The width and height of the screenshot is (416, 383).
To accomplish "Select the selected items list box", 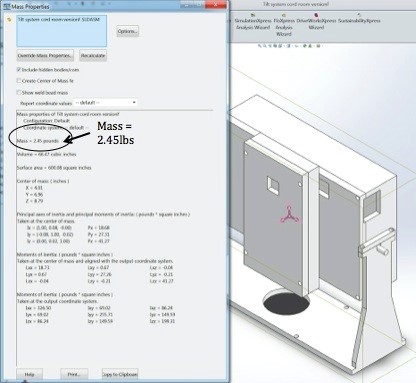I will (62, 31).
